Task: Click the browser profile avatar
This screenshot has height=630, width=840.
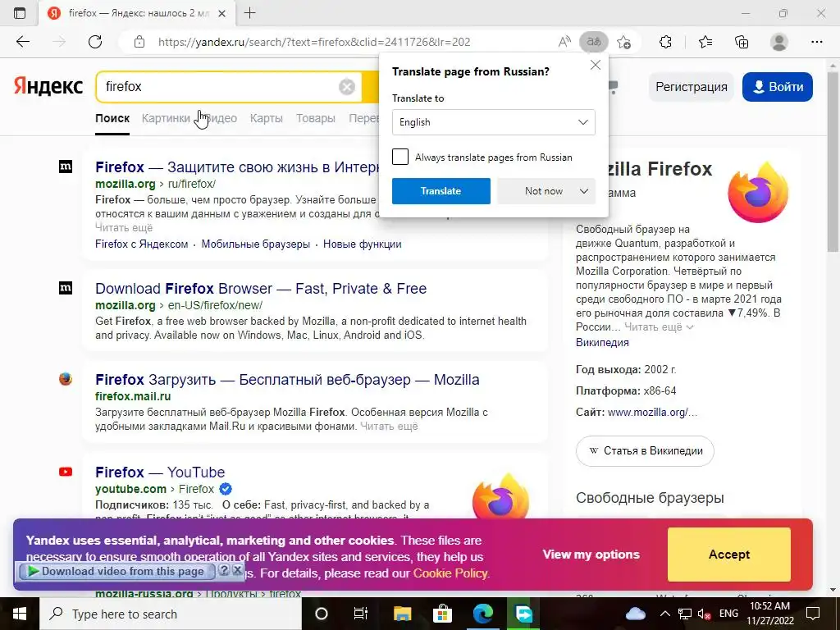Action: (779, 42)
